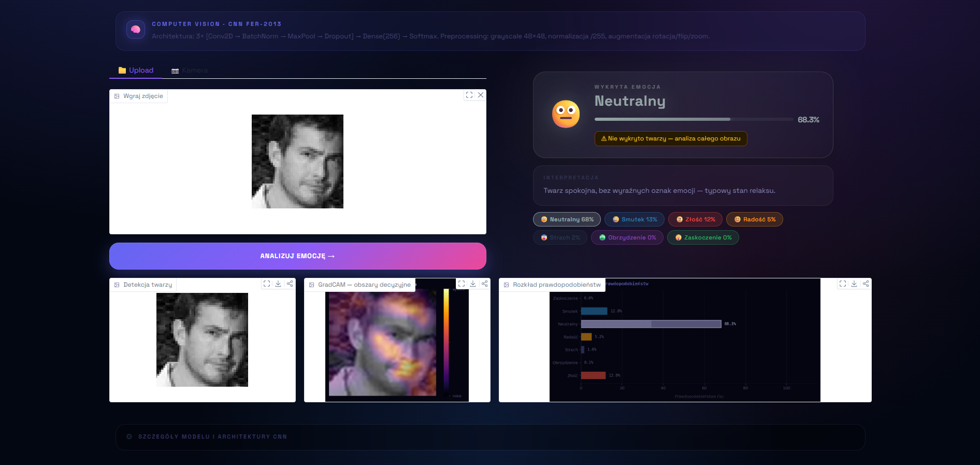Select the Smutek 13% chip
This screenshot has width=980, height=465.
point(635,219)
